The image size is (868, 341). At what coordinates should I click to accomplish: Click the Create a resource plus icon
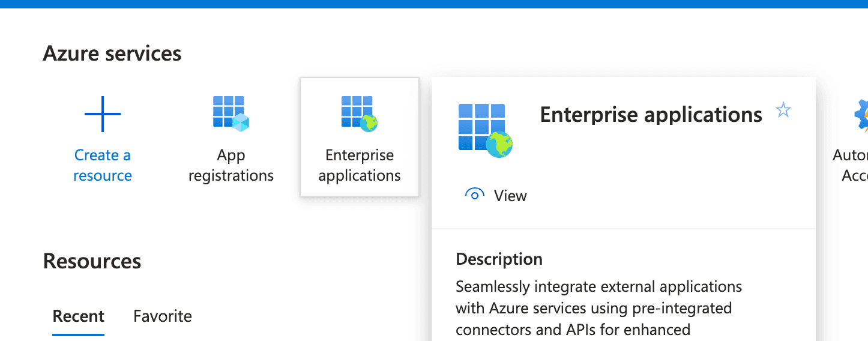[x=103, y=114]
